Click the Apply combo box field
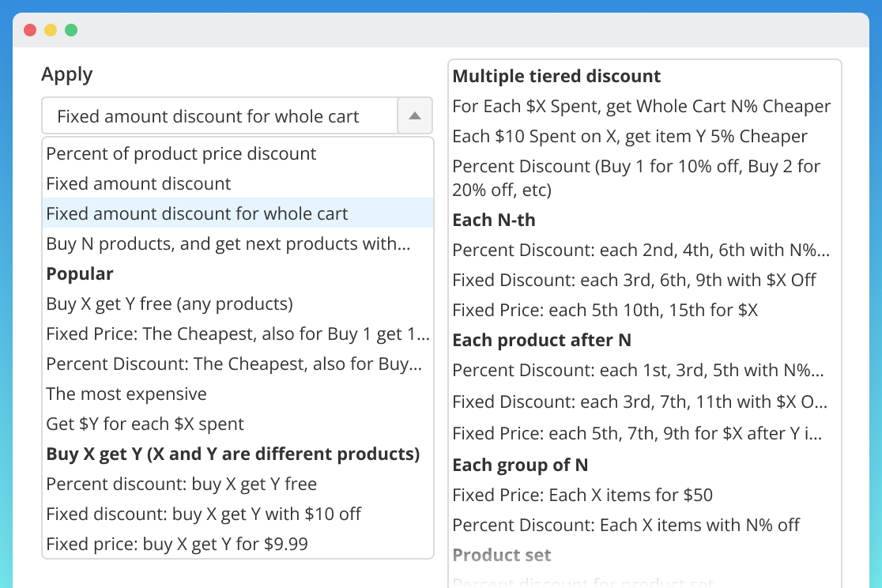 tap(220, 117)
